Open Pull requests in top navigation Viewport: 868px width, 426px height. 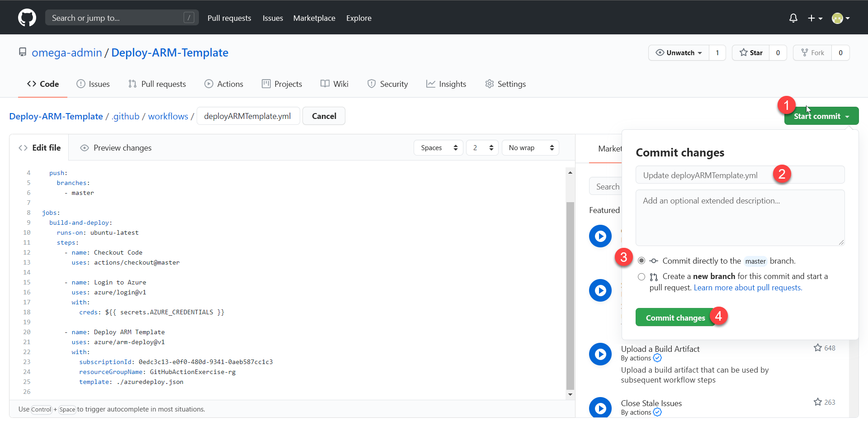pos(229,18)
